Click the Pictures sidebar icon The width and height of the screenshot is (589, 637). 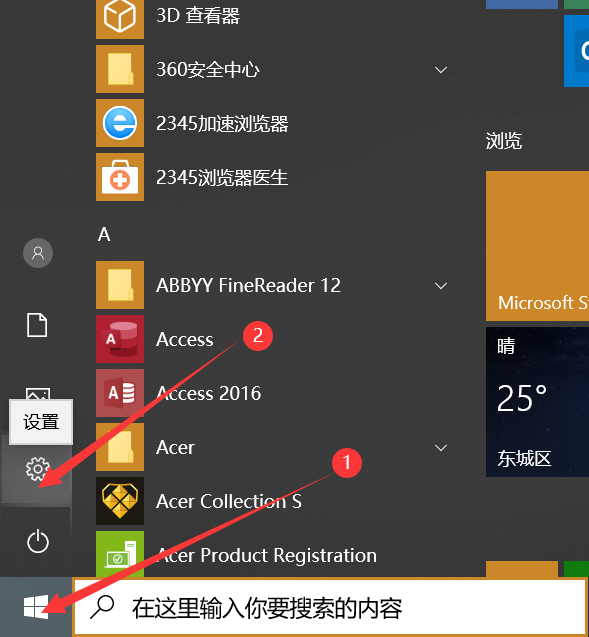click(38, 394)
